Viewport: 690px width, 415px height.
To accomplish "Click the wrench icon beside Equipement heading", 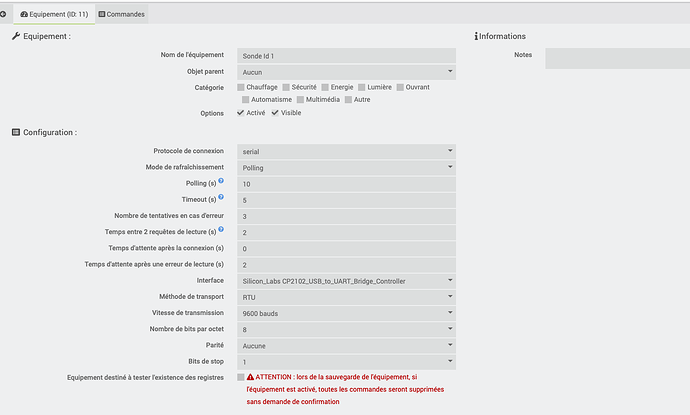I will pos(15,36).
